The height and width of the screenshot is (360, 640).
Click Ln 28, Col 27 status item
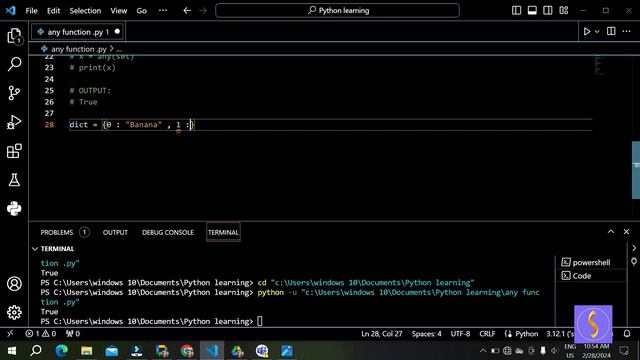pos(382,333)
